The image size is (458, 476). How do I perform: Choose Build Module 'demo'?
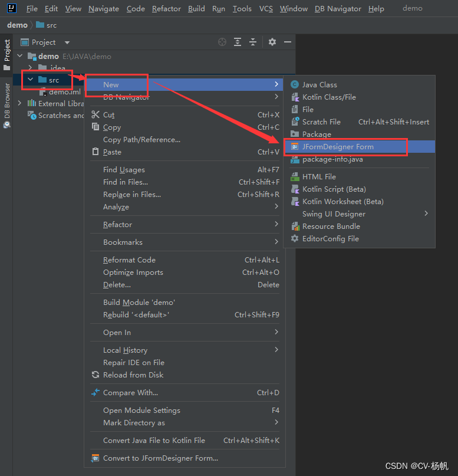pos(184,303)
